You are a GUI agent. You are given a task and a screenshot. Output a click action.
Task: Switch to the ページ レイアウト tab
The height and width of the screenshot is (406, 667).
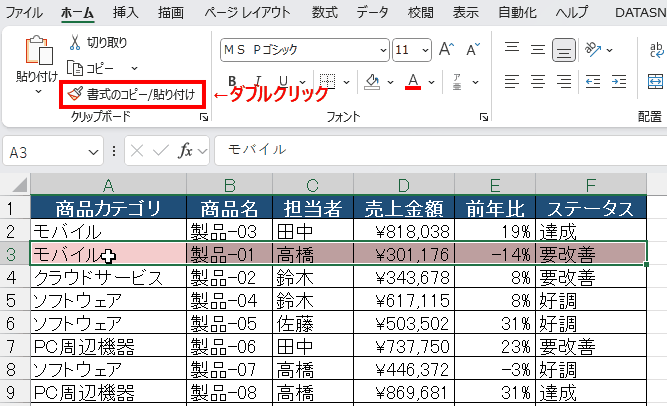(x=247, y=12)
